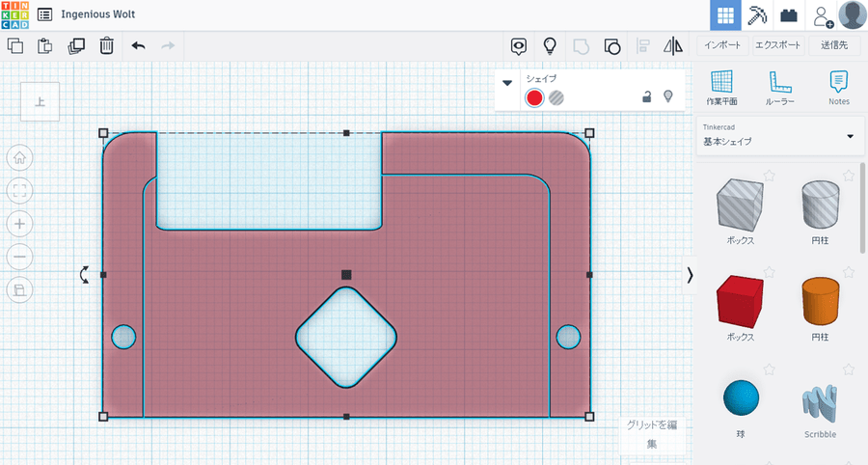
Task: Click the Paste tool icon
Action: tap(44, 46)
